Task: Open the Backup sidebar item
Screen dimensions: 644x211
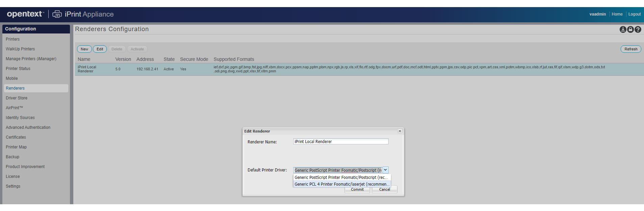Action: click(13, 157)
